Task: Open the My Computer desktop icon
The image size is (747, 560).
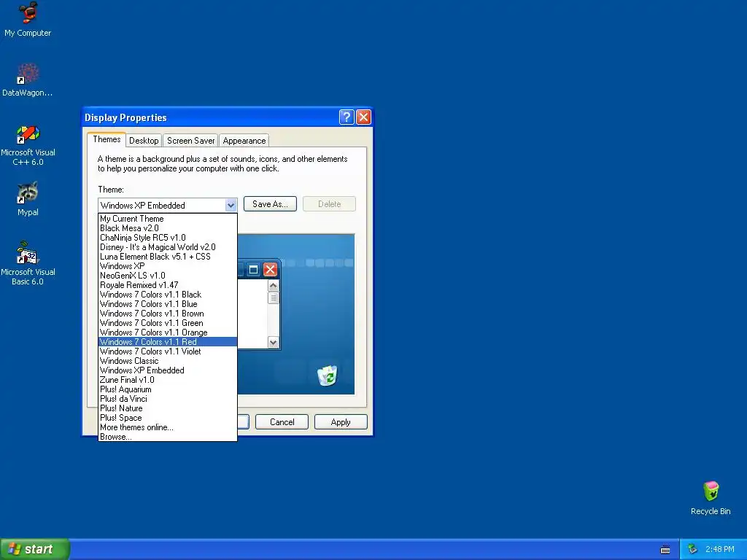Action: click(x=28, y=19)
